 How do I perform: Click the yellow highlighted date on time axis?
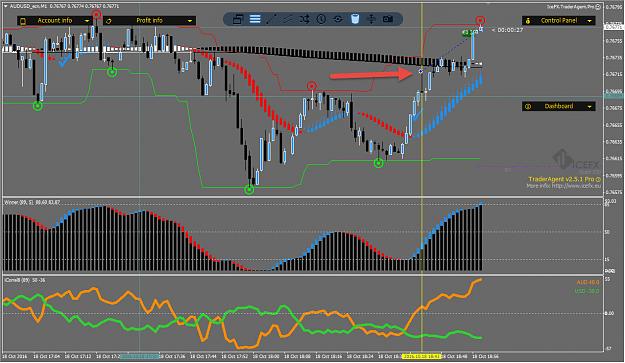(x=422, y=356)
